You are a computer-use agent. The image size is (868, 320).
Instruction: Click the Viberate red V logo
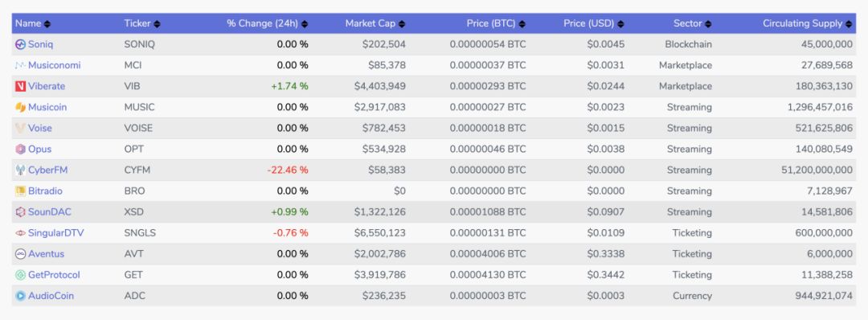point(20,86)
